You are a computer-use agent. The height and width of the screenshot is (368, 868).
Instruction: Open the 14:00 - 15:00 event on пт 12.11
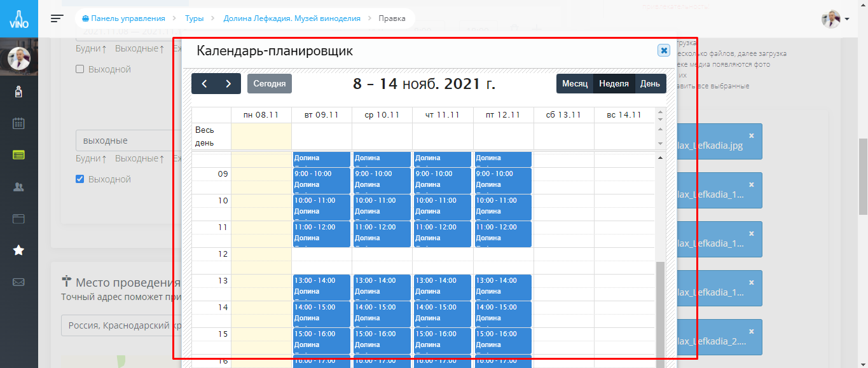point(503,314)
